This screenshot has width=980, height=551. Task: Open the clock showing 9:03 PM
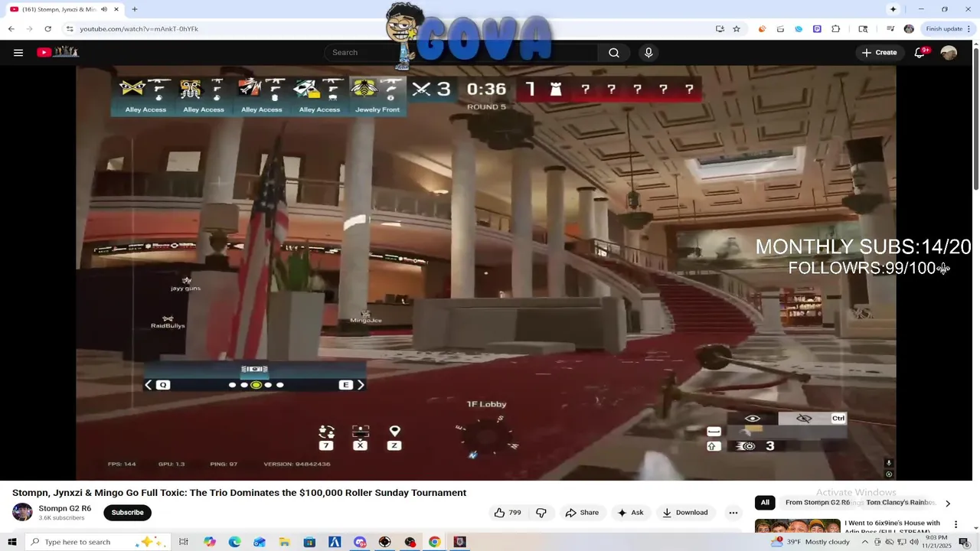coord(936,542)
